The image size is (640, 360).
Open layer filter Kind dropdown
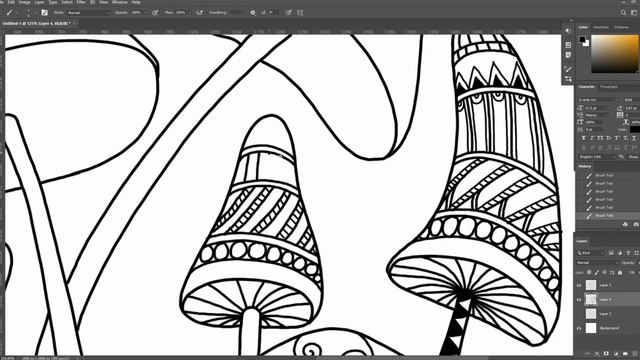591,253
